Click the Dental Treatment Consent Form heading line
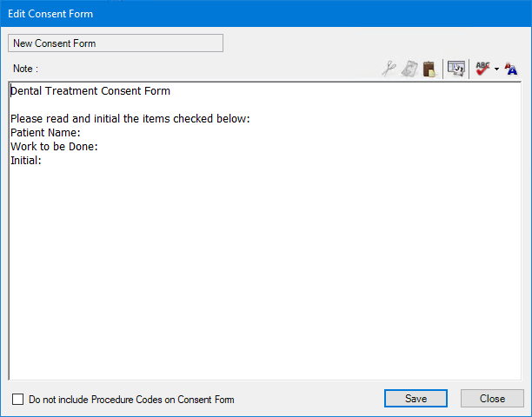 click(x=90, y=90)
